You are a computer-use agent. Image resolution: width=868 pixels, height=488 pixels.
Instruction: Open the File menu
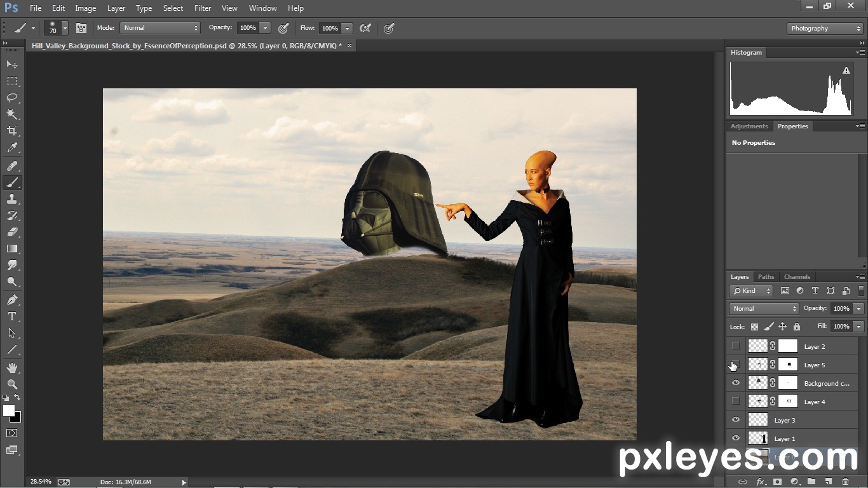pyautogui.click(x=36, y=8)
